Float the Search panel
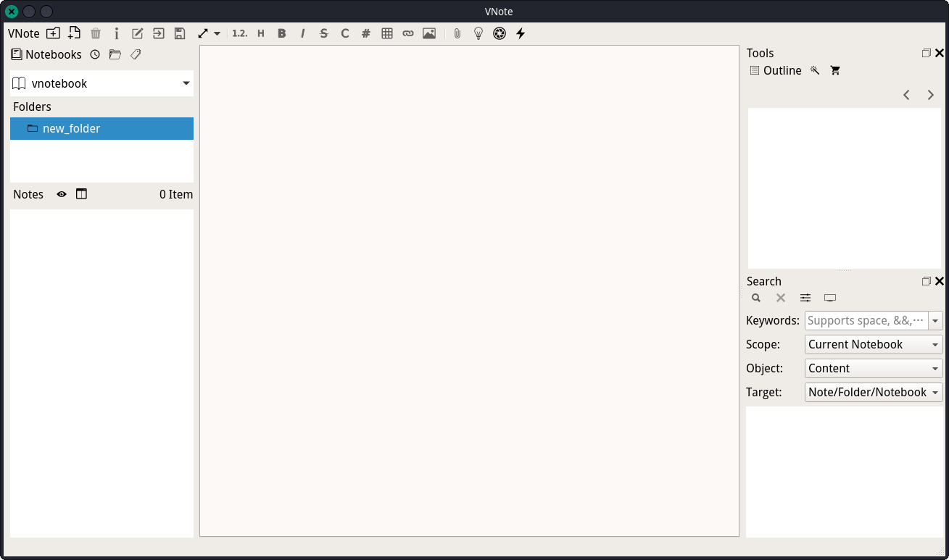 point(927,281)
